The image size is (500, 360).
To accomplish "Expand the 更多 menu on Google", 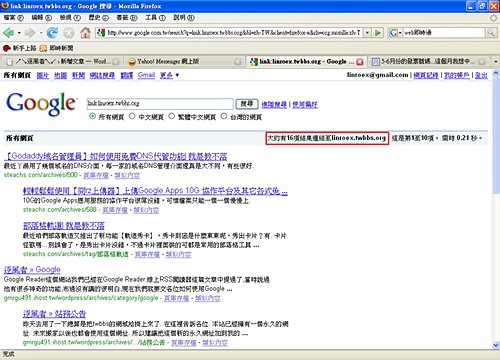I will (x=170, y=75).
